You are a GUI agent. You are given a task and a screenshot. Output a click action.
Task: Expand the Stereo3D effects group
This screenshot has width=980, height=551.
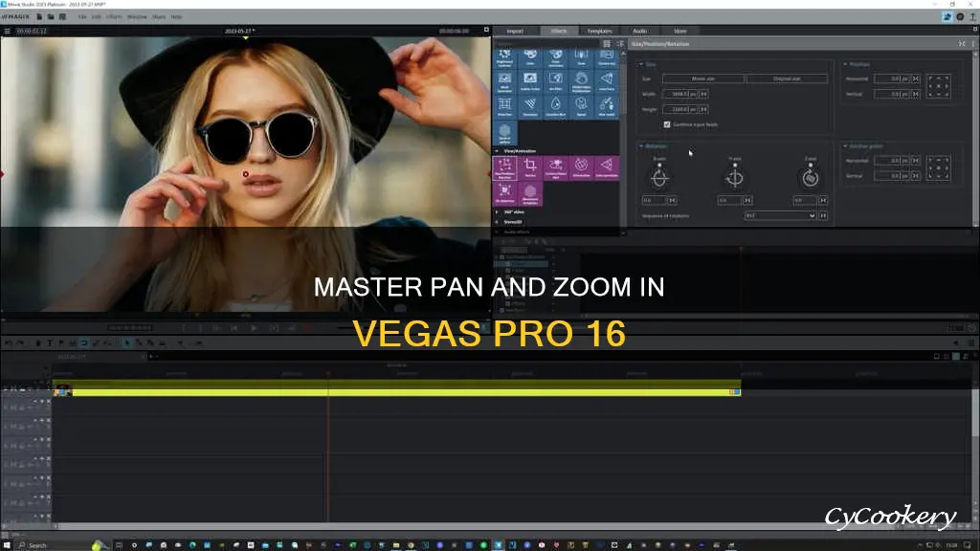click(x=498, y=222)
